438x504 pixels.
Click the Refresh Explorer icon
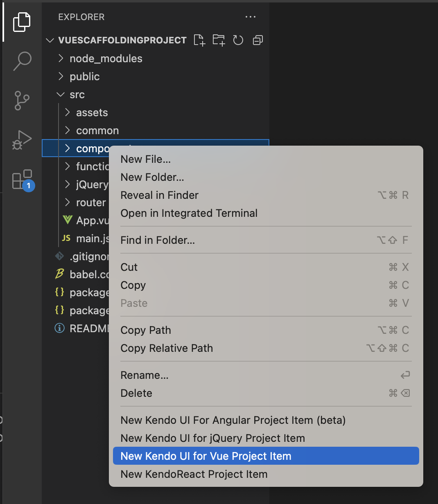[x=238, y=40]
